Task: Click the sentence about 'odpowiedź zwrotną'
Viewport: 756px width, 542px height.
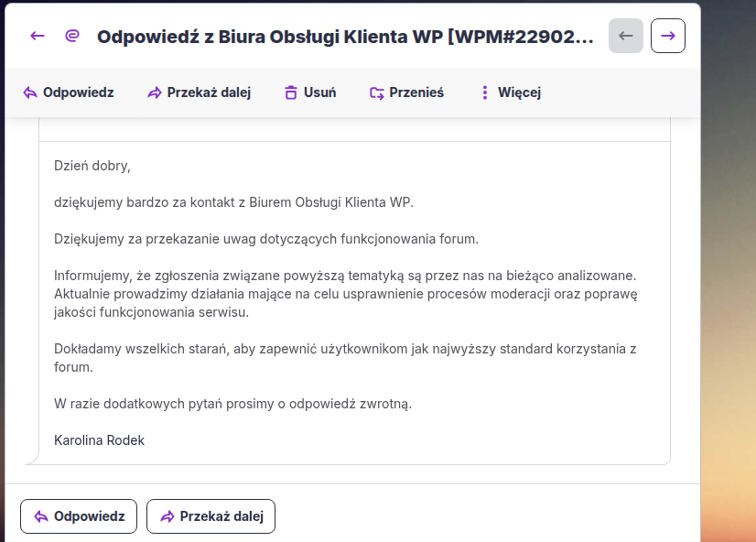Action: pyautogui.click(x=232, y=403)
